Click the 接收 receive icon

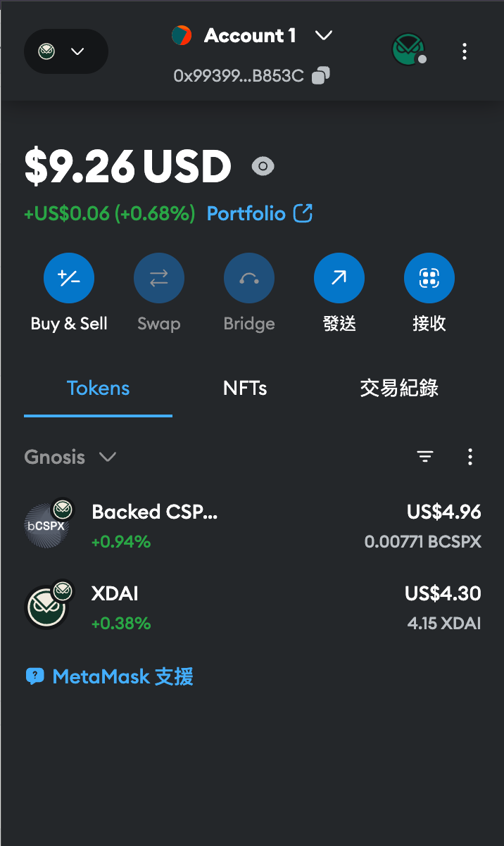click(429, 277)
